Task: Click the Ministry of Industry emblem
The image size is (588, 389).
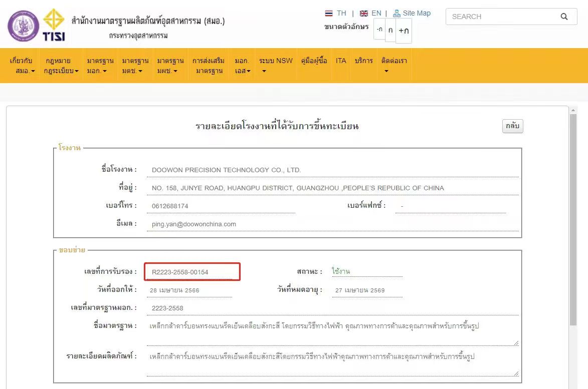Action: [23, 26]
